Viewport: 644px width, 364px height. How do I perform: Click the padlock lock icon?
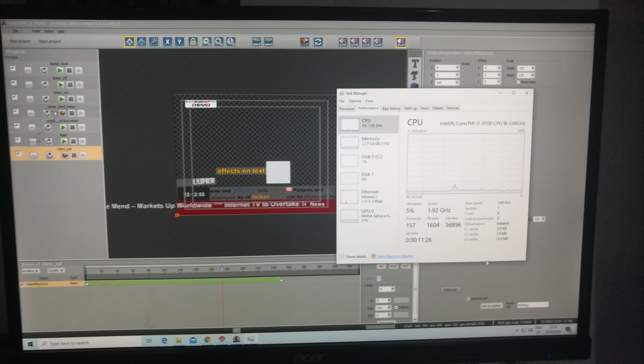[x=193, y=42]
